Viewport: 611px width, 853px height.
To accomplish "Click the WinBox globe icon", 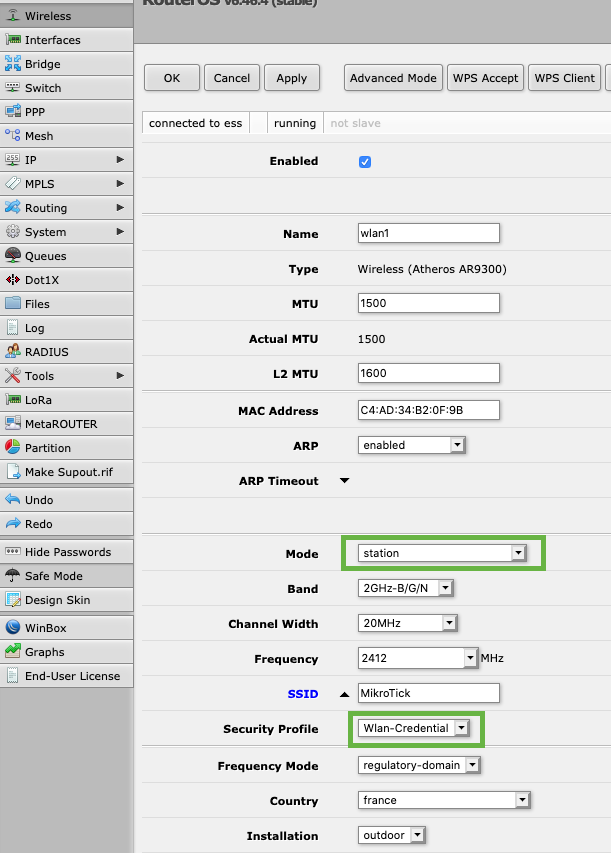I will [13, 628].
